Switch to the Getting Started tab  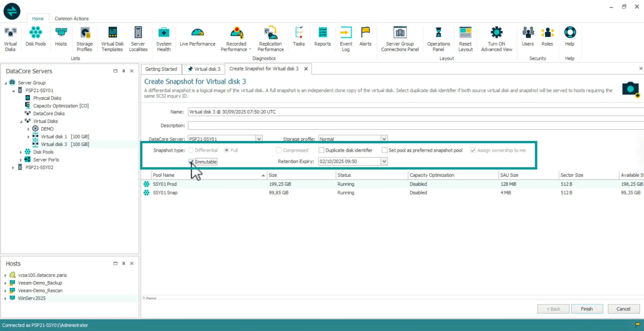[161, 69]
